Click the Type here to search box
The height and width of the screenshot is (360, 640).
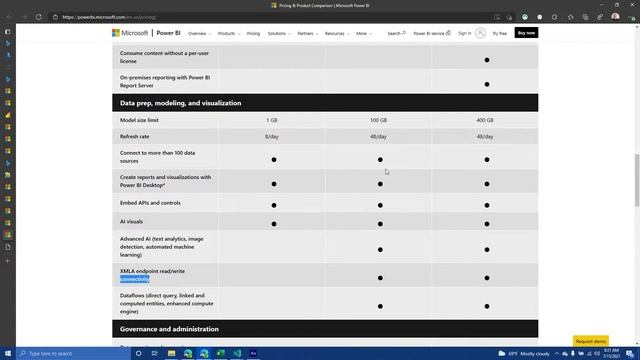73,353
